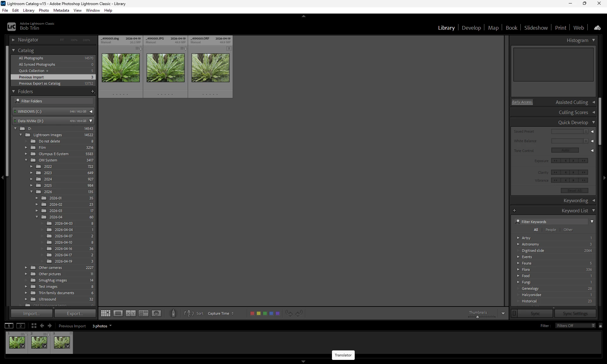Rotate photo counterclockwise arrow icon
Image resolution: width=607 pixels, height=364 pixels.
coord(289,313)
